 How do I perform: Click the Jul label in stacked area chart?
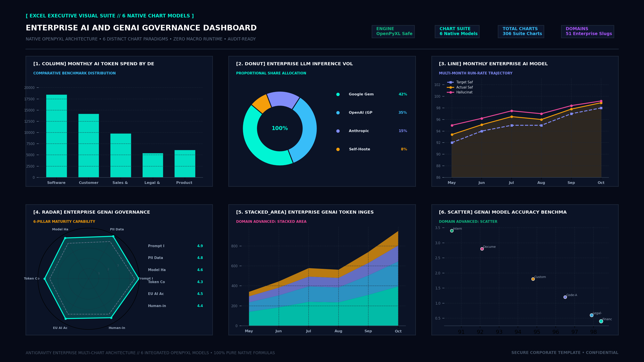309,331
